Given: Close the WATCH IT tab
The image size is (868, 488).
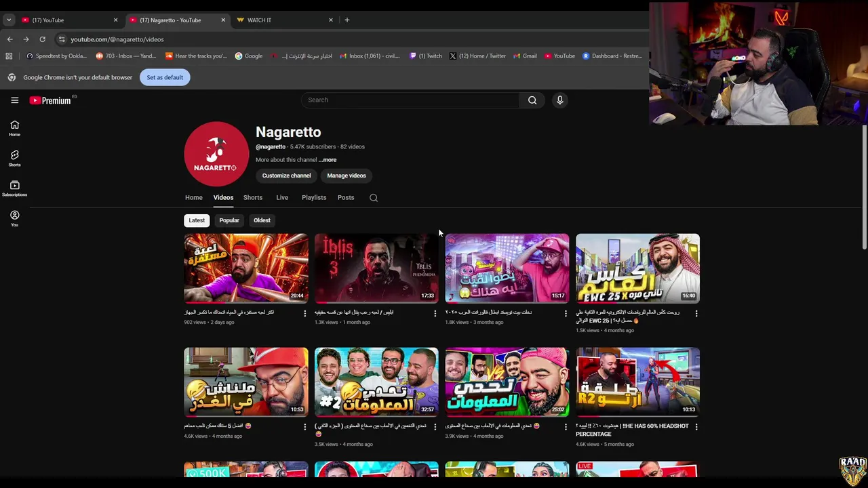Looking at the screenshot, I should pos(331,20).
